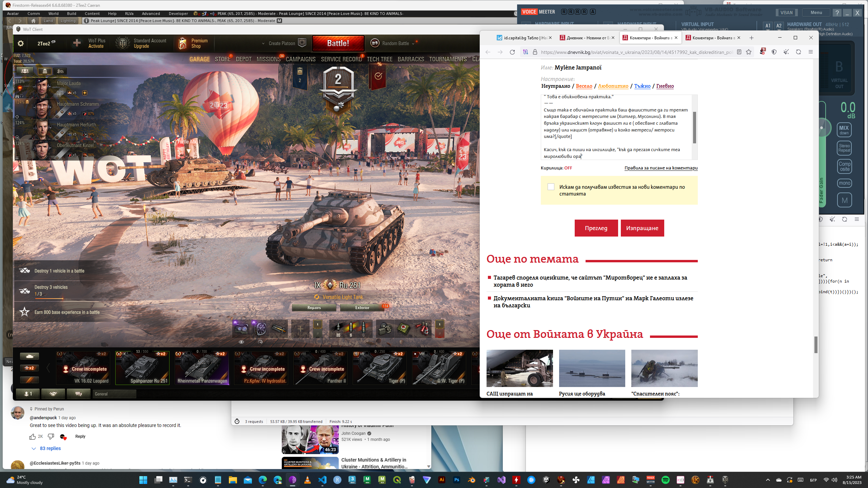
Task: Select the fire extinguisher consumable slot
Action: 422,328
